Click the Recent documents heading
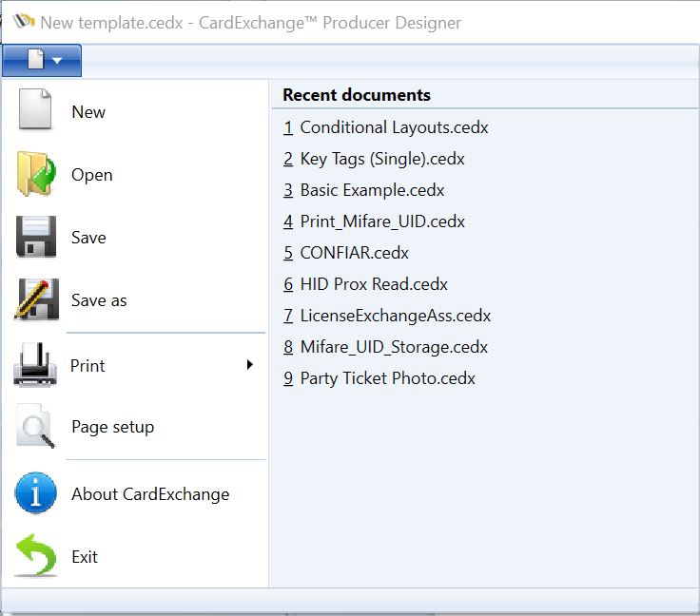This screenshot has width=700, height=616. pos(357,94)
